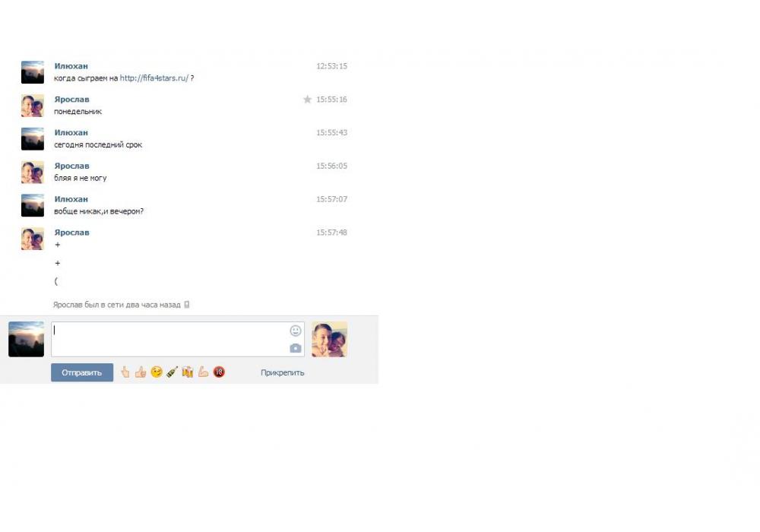The width and height of the screenshot is (760, 532).
Task: Insert the beer mugs emoji
Action: (x=188, y=372)
